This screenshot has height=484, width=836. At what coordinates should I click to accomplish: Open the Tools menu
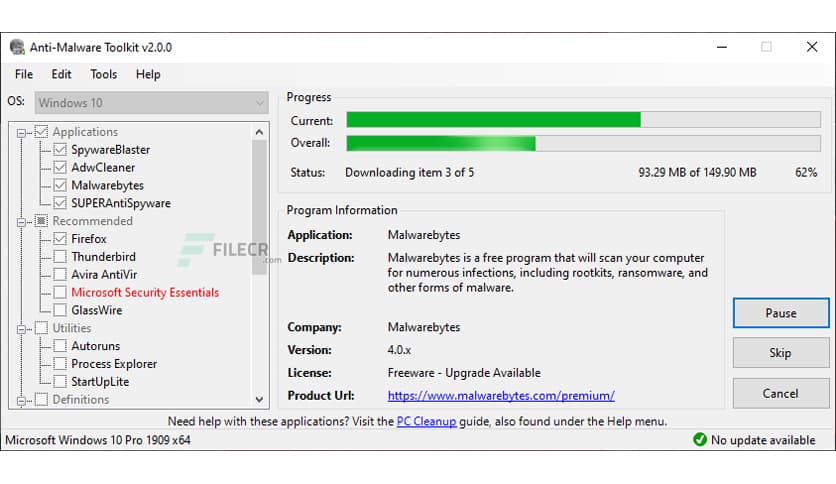(103, 74)
